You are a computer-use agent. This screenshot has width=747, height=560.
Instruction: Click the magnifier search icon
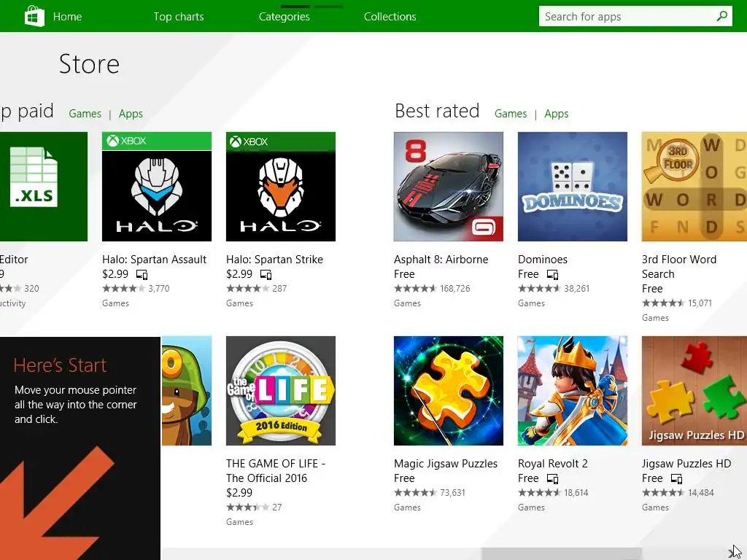tap(722, 16)
